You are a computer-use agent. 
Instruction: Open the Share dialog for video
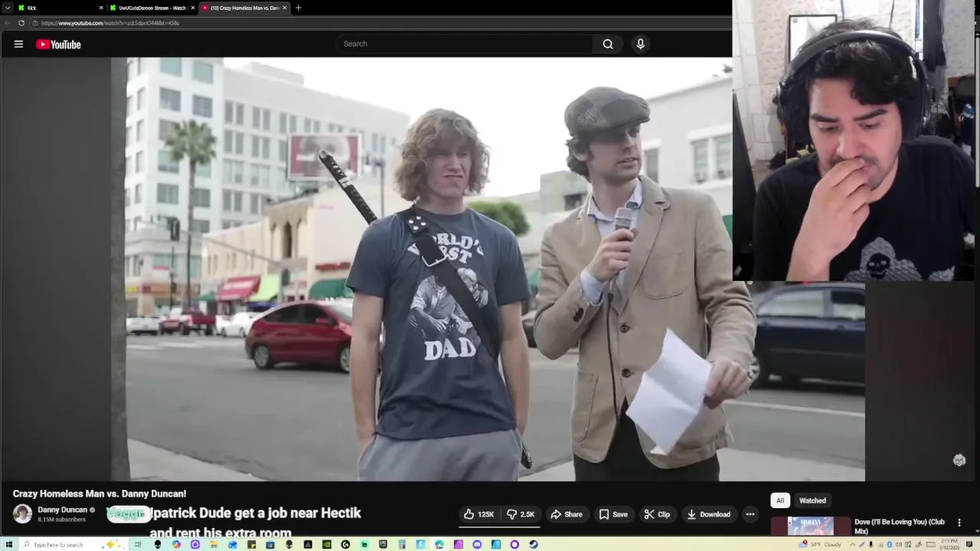tap(567, 514)
